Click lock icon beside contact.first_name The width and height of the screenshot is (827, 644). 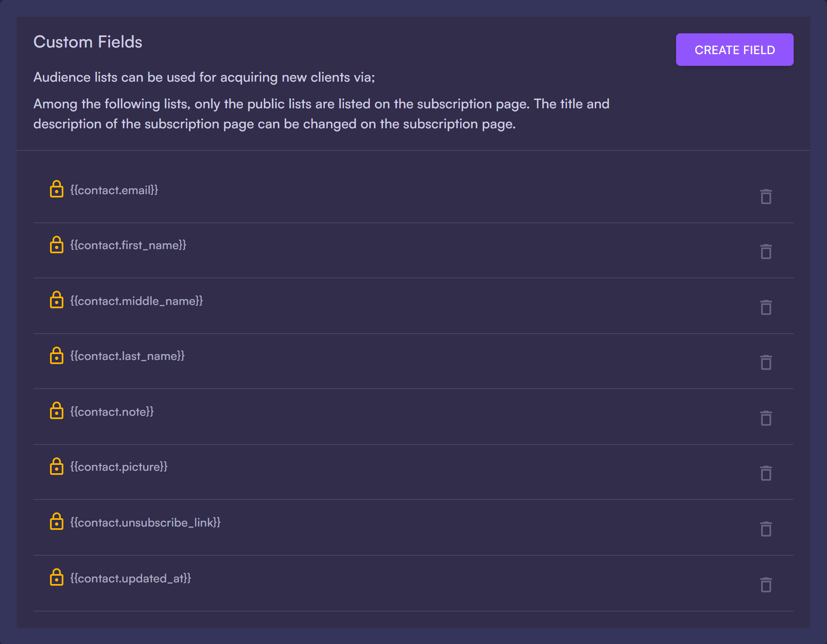click(56, 245)
